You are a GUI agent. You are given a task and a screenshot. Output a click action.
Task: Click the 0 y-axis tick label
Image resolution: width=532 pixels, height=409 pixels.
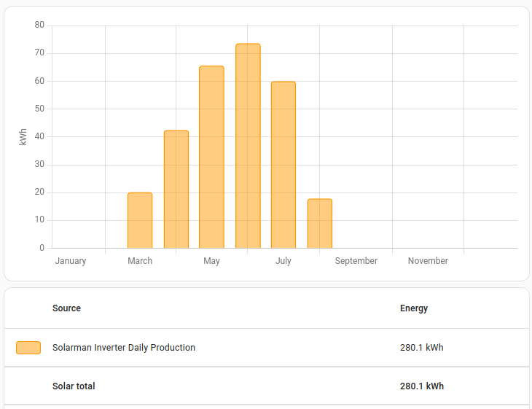[x=42, y=248]
